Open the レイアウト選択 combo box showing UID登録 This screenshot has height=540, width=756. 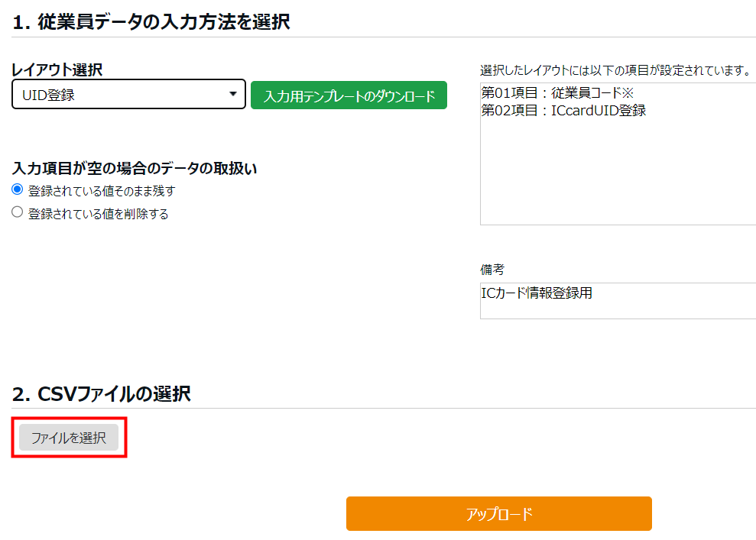click(x=128, y=95)
